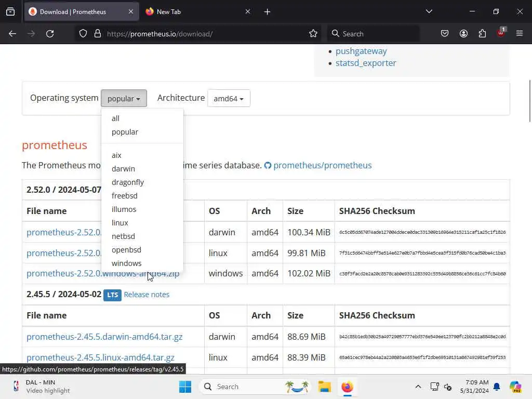Choose 'dragonfly' operating system option
This screenshot has height=399, width=532.
(142, 182)
